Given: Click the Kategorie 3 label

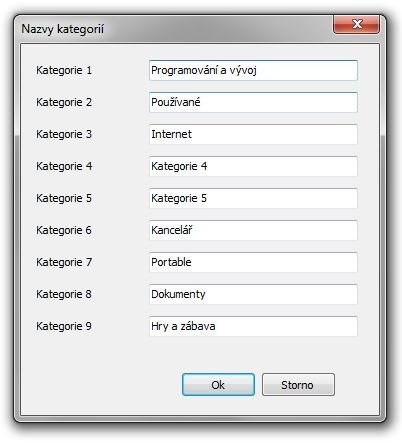Looking at the screenshot, I should [64, 134].
